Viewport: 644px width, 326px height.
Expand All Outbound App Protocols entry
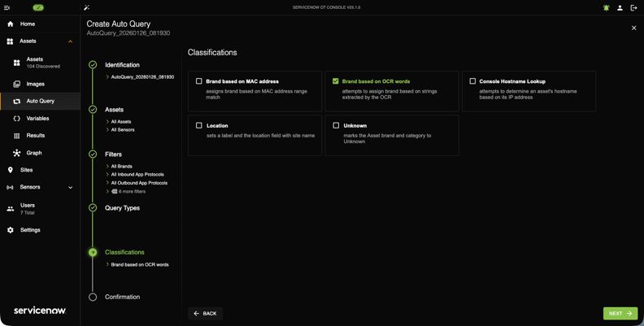coord(137,183)
